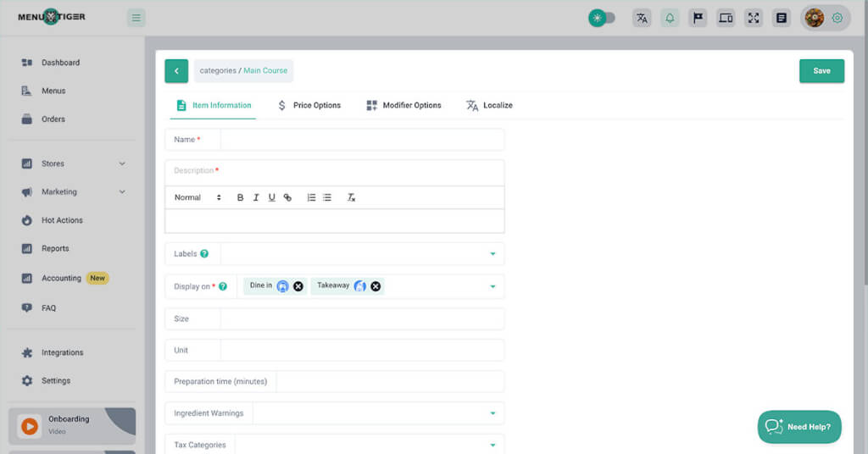Click the back arrow button
868x454 pixels.
(176, 71)
